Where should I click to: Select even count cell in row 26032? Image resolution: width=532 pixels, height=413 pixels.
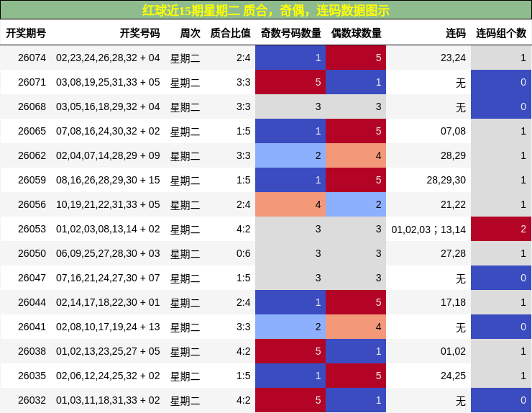[x=356, y=400]
